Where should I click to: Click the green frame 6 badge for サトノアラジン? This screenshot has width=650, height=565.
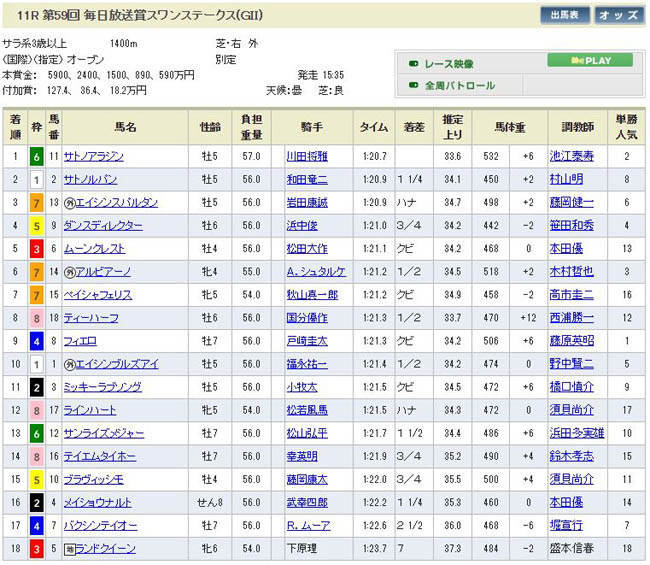[36, 156]
